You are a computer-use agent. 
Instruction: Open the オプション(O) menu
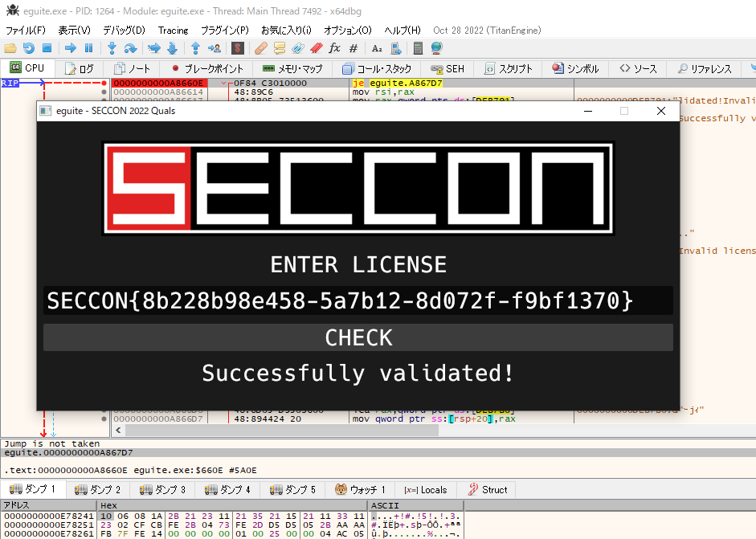(x=348, y=31)
